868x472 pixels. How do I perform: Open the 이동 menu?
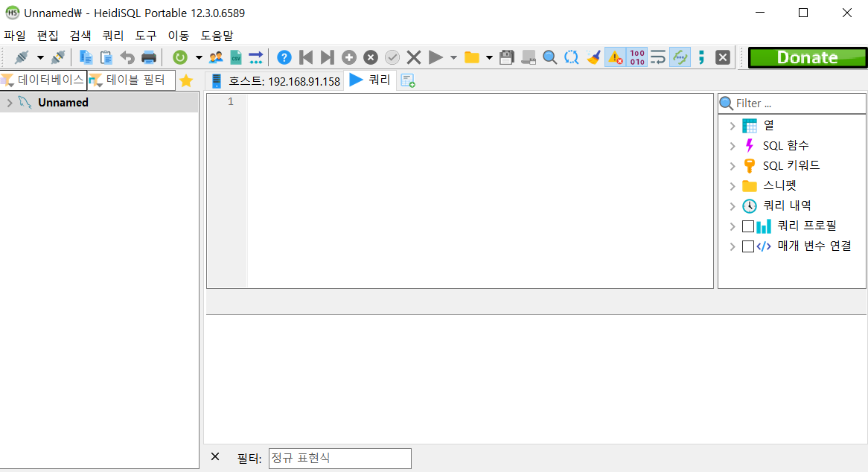click(x=179, y=36)
